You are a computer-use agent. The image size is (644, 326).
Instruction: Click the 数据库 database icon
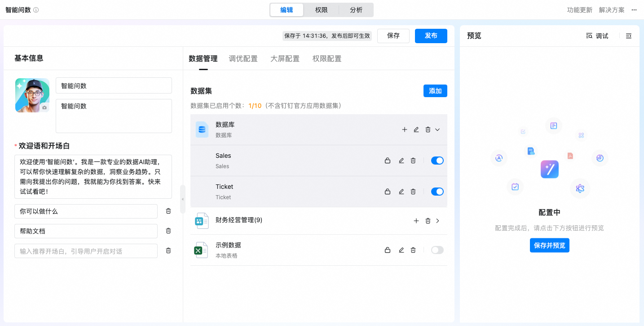tap(202, 130)
